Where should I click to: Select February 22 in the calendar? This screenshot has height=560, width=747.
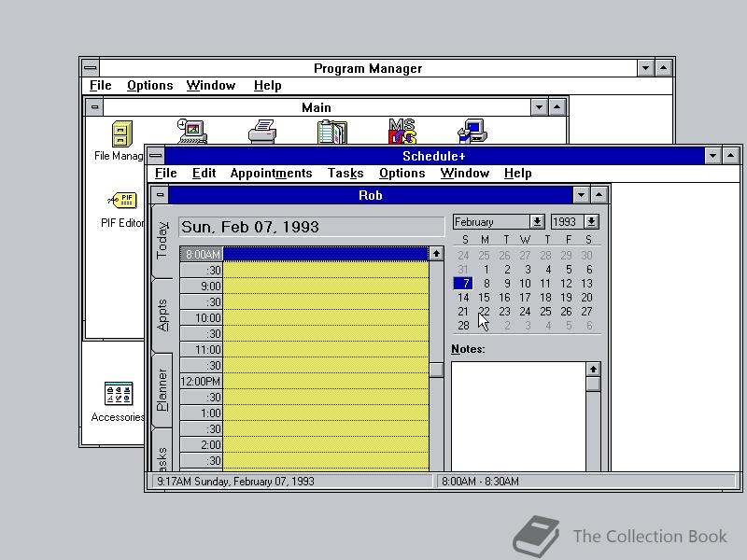click(484, 312)
